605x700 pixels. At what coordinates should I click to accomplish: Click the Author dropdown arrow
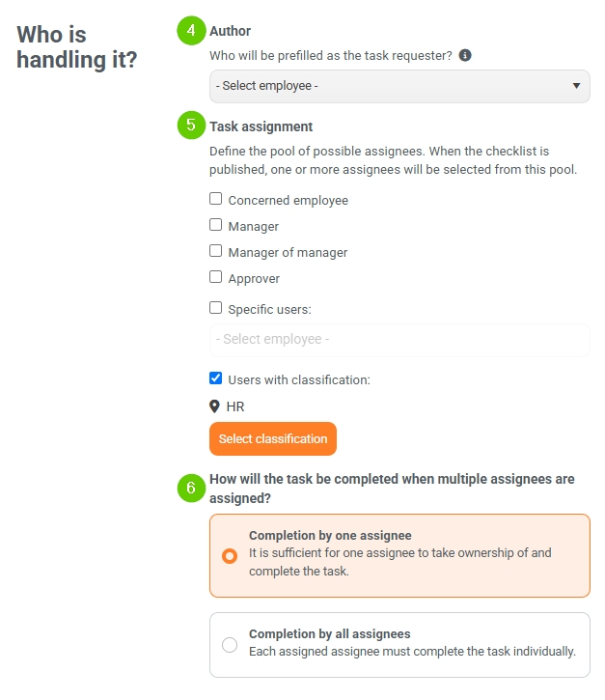coord(576,86)
